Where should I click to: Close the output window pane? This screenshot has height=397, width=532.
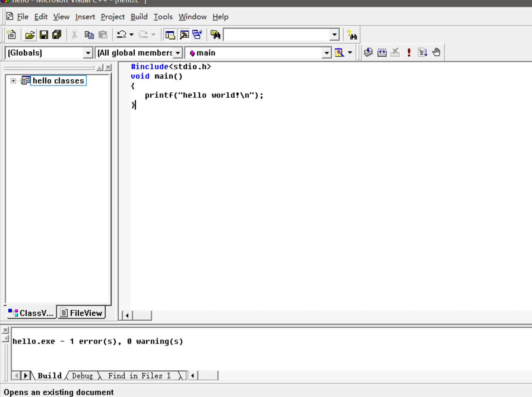pyautogui.click(x=6, y=330)
